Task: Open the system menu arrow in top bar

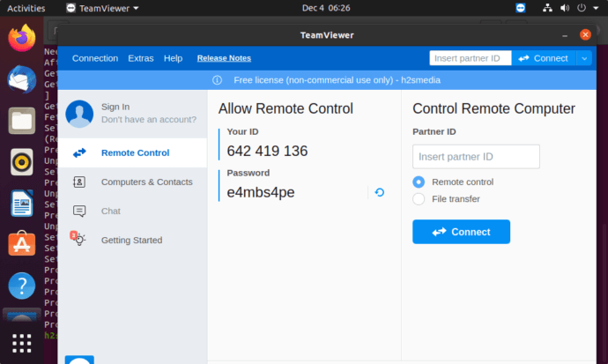Action: (596, 8)
